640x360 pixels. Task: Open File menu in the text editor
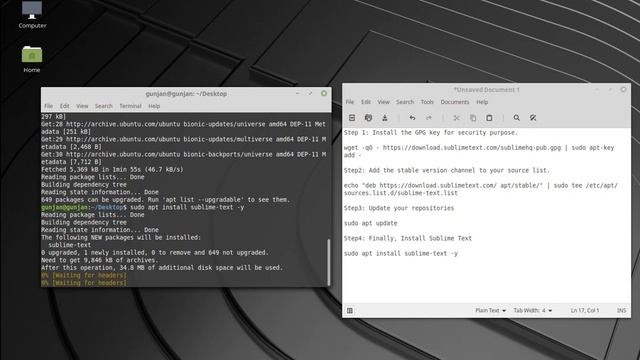(x=350, y=102)
